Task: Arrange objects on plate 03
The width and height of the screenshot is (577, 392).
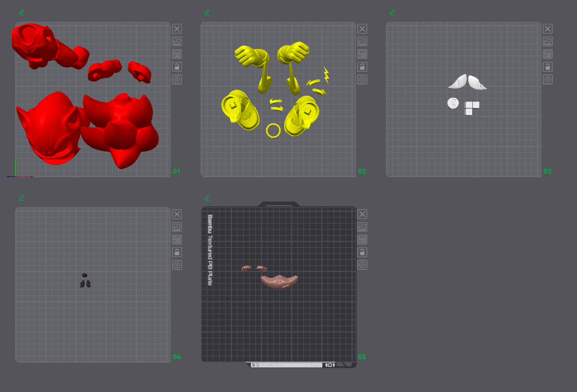Action: pyautogui.click(x=548, y=54)
